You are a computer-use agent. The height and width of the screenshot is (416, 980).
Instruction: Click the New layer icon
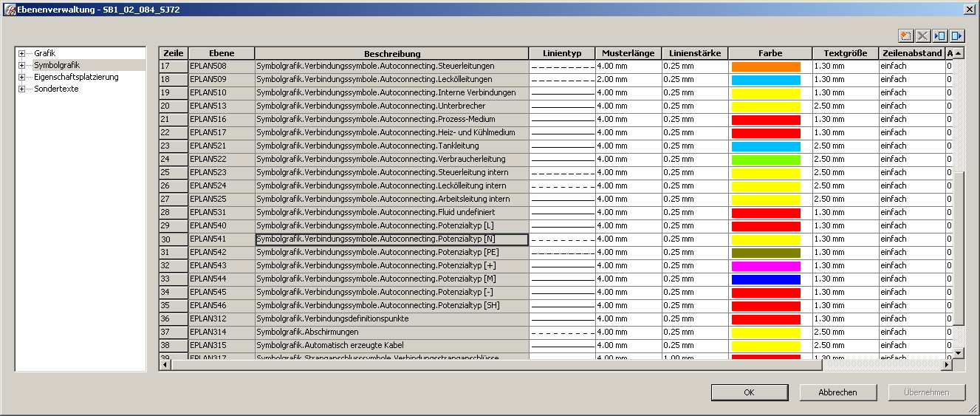click(x=906, y=35)
